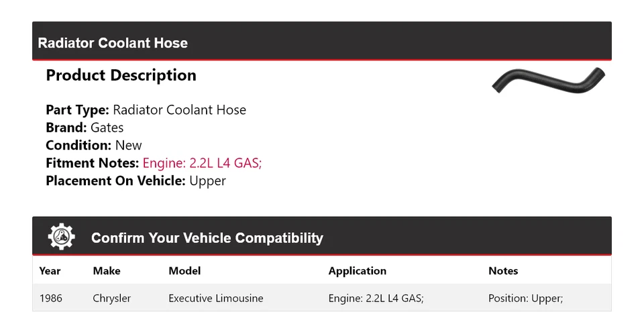
Task: Select the Position: Upper notes cell
Action: (525, 298)
